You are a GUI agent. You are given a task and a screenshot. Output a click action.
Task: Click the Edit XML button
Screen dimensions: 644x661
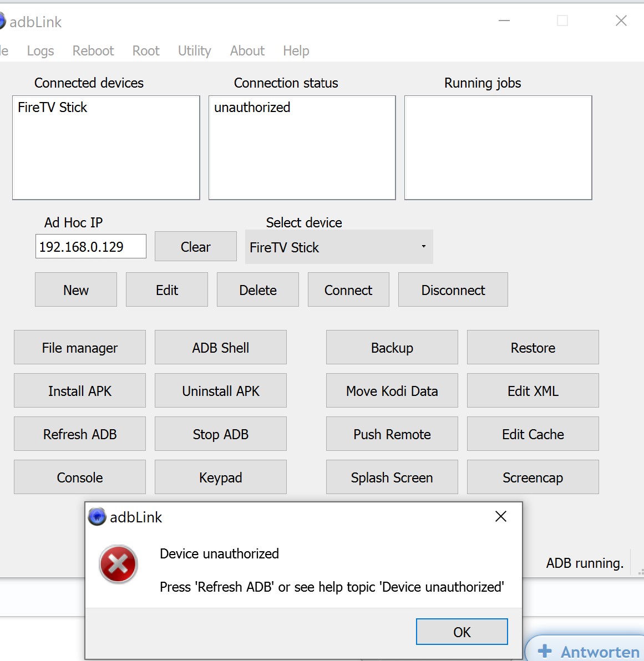(x=533, y=390)
